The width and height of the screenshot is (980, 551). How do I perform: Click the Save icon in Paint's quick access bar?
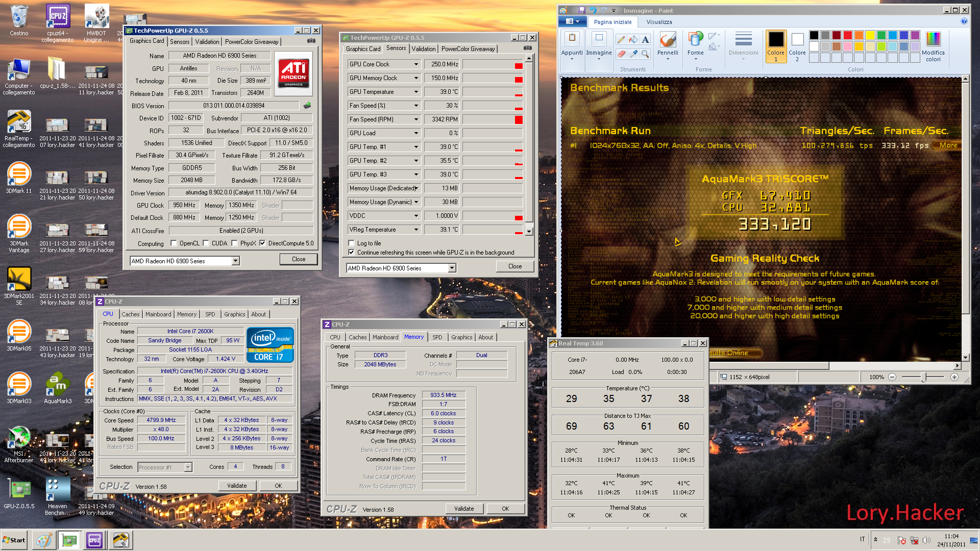tap(581, 10)
